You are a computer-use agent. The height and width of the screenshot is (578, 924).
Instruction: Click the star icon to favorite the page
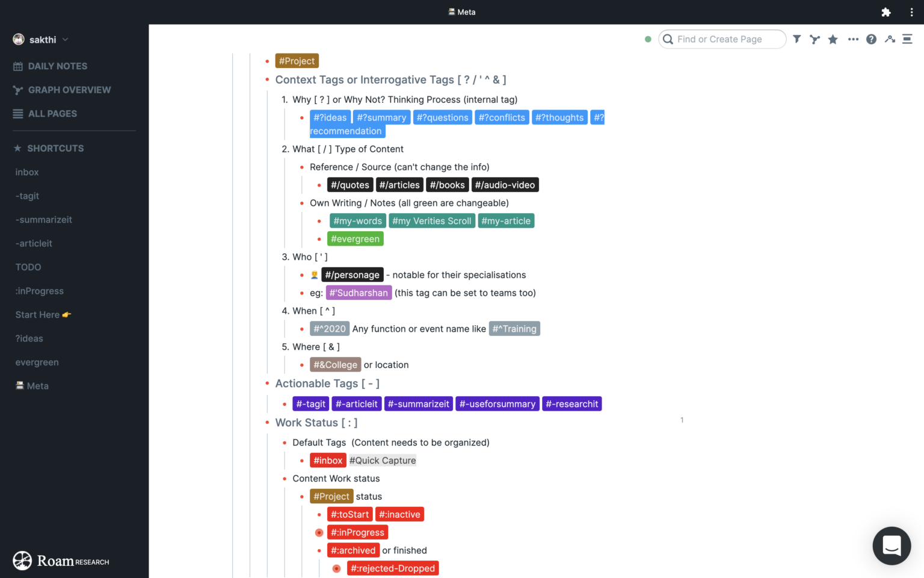tap(833, 39)
